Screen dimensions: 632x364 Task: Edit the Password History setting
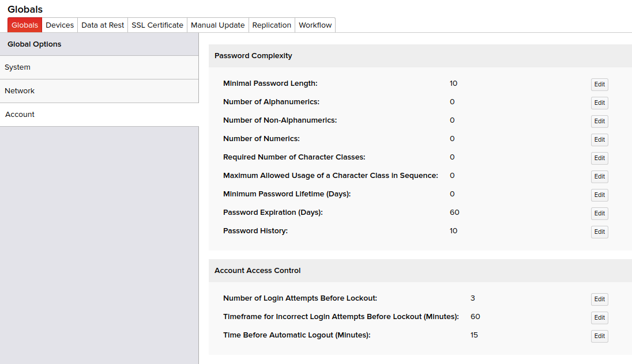(x=599, y=232)
